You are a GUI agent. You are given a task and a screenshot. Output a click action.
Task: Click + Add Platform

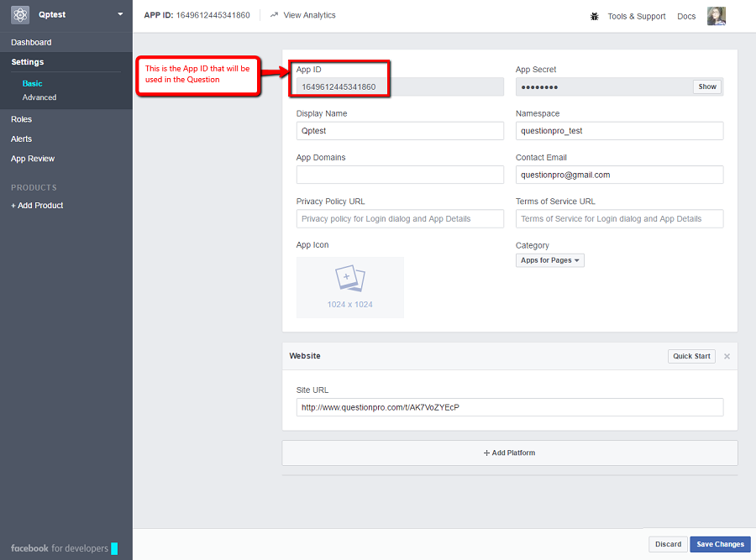pos(510,453)
